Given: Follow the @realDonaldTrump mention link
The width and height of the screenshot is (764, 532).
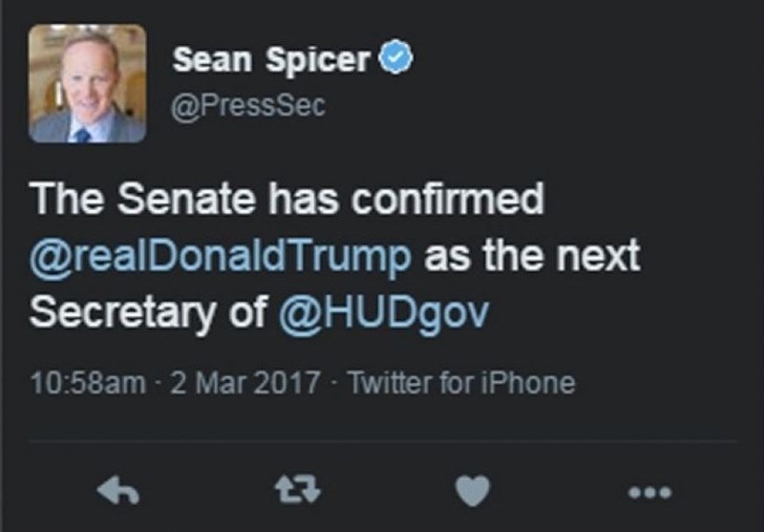Looking at the screenshot, I should 221,257.
